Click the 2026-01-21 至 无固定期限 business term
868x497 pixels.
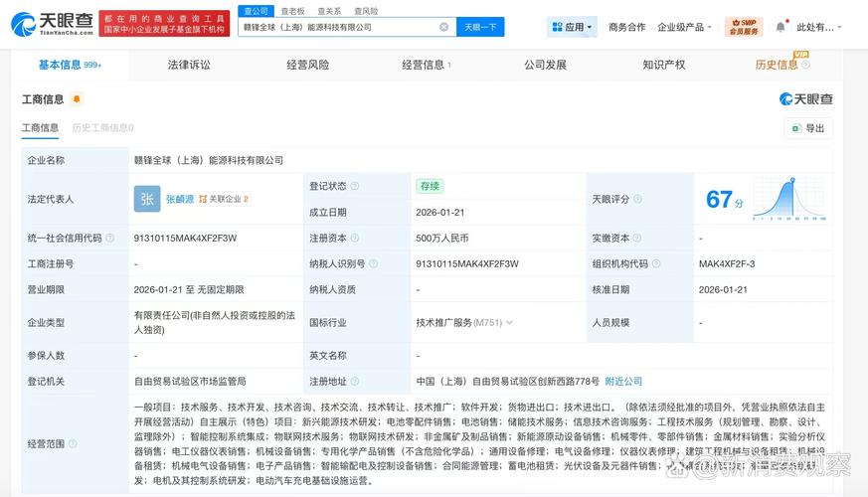[x=189, y=289]
